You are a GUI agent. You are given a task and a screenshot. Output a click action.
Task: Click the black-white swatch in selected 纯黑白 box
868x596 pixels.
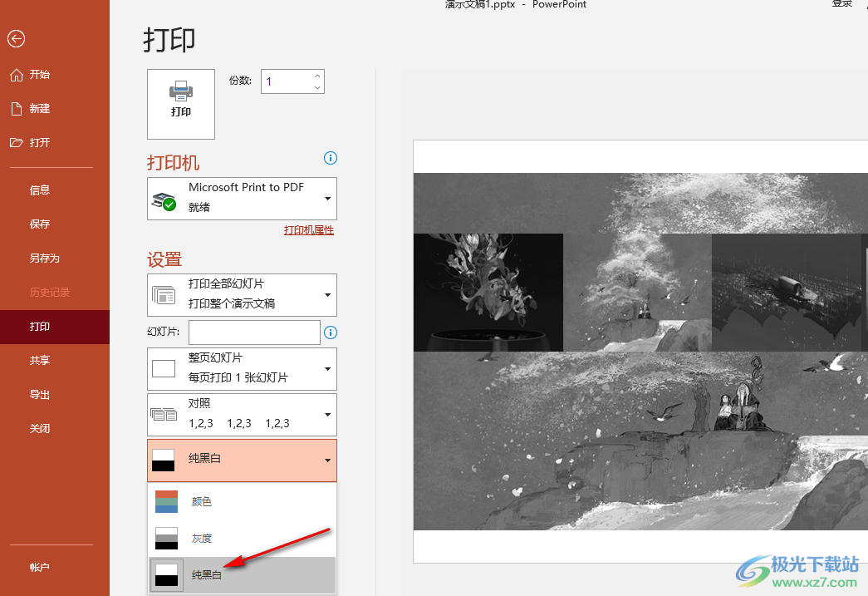point(164,461)
